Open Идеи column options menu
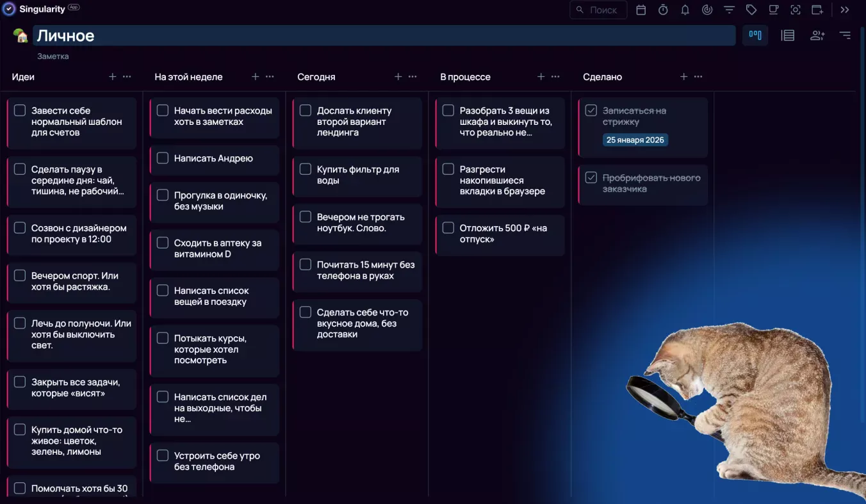The image size is (866, 504). 127,77
